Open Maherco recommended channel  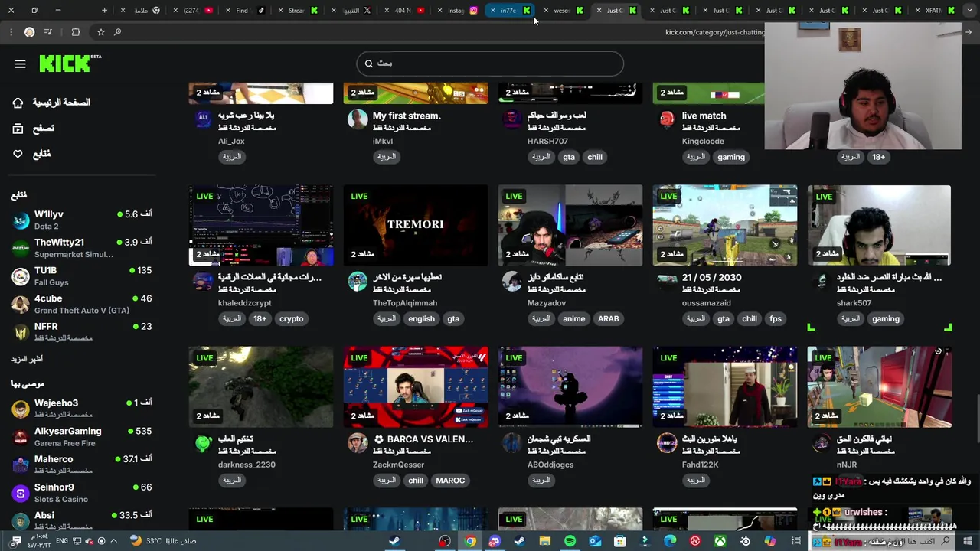(x=82, y=465)
